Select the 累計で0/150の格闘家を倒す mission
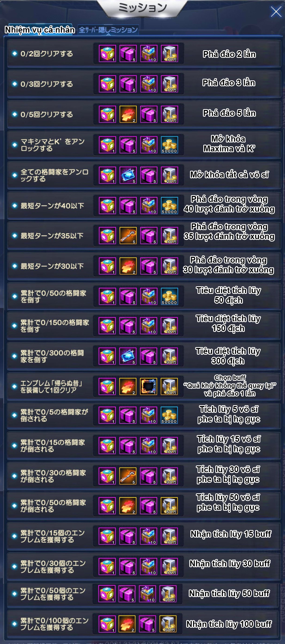Screen dimensions: 285x644 pyautogui.click(x=144, y=326)
